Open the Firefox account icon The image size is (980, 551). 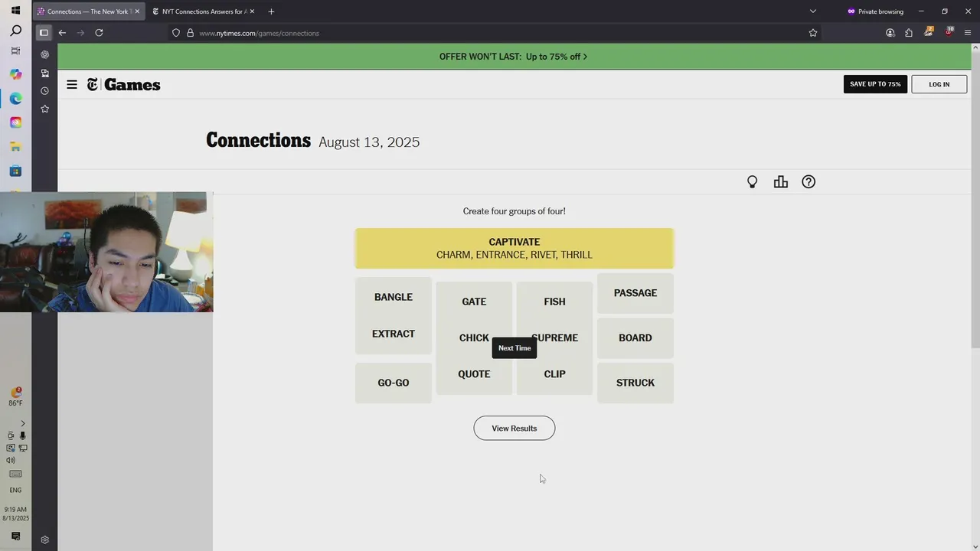coord(890,33)
